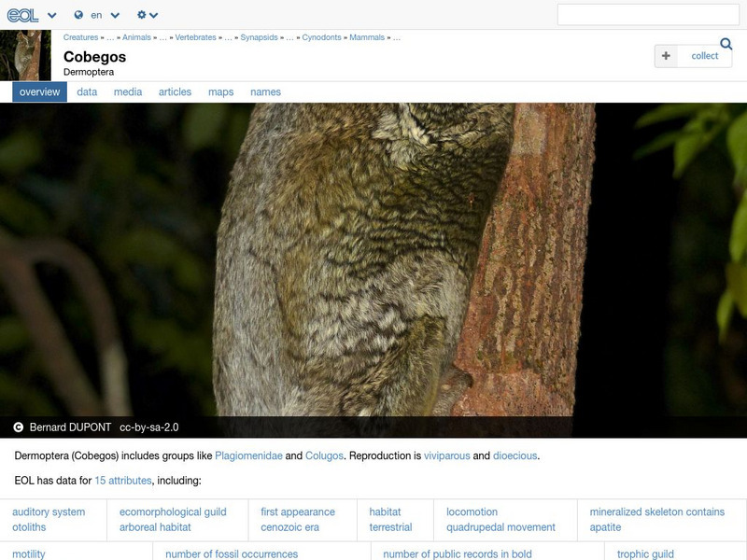Select the articles tab
Image resolution: width=747 pixels, height=560 pixels.
[176, 91]
